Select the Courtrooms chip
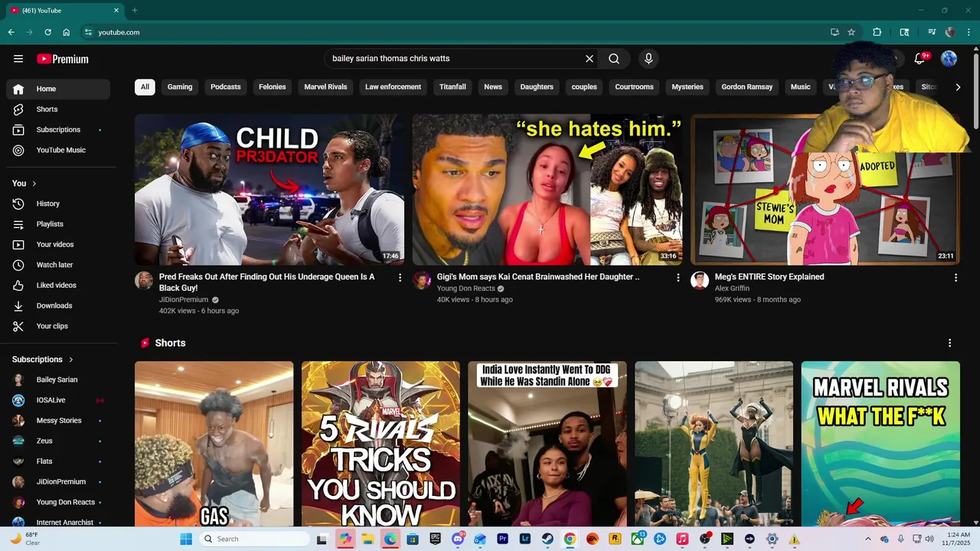Viewport: 980px width, 551px height. tap(634, 87)
